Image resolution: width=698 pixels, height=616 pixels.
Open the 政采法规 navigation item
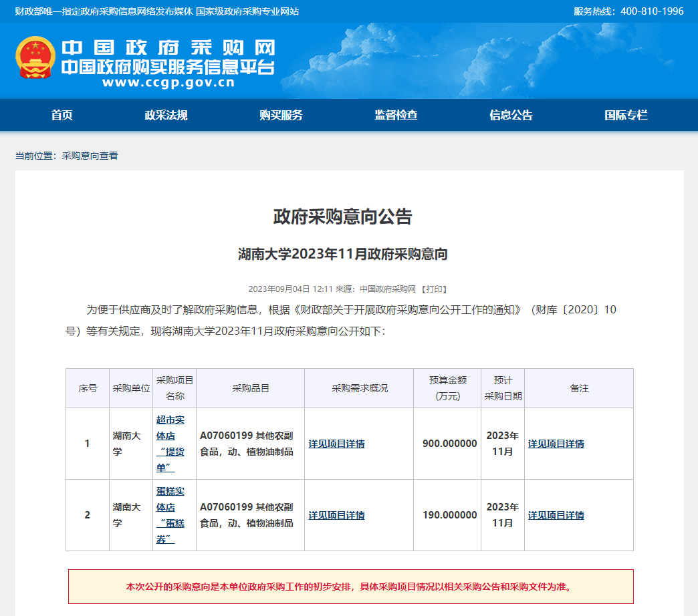(166, 115)
